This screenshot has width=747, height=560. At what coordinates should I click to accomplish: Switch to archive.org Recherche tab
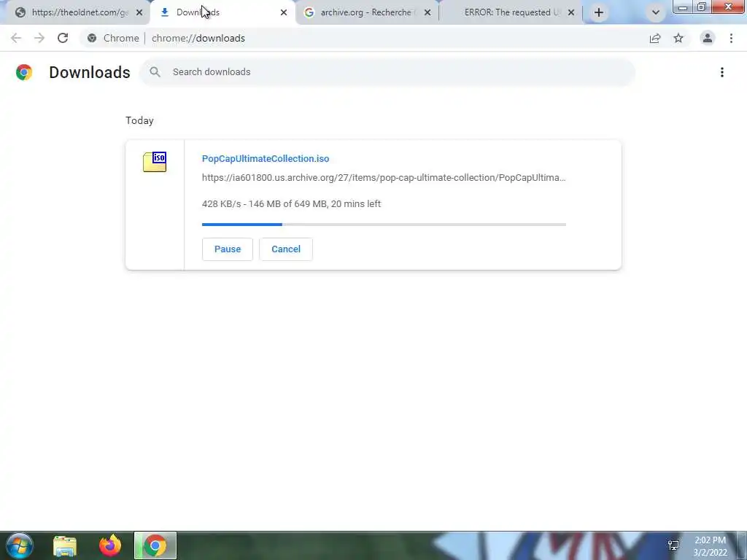pyautogui.click(x=367, y=12)
